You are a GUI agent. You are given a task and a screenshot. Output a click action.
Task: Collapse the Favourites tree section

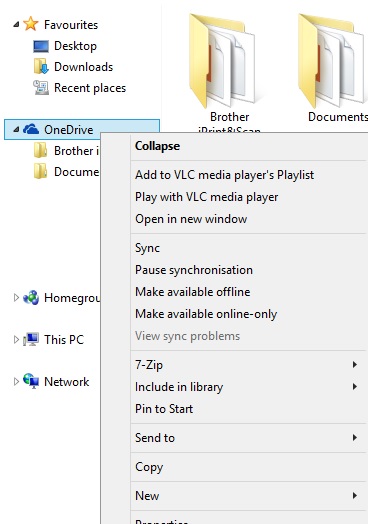coord(16,24)
